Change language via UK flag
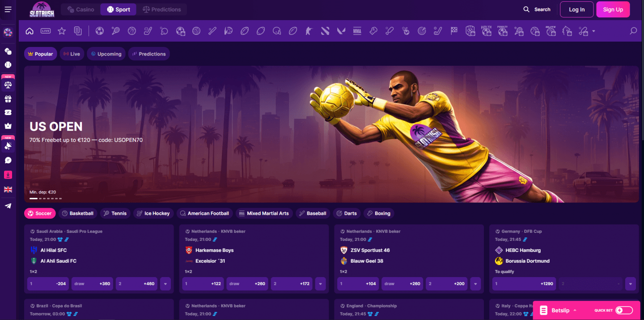Image resolution: width=644 pixels, height=320 pixels. pyautogui.click(x=8, y=190)
